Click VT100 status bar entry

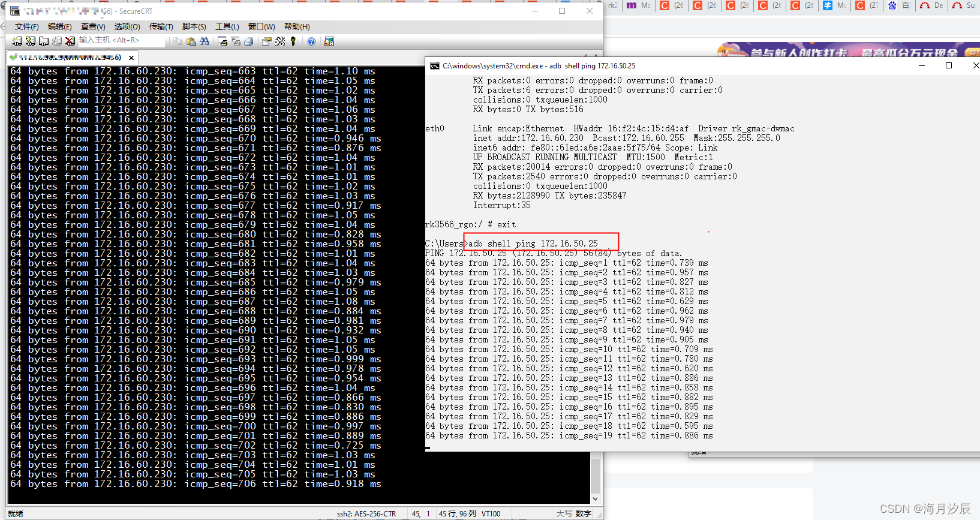[491, 513]
